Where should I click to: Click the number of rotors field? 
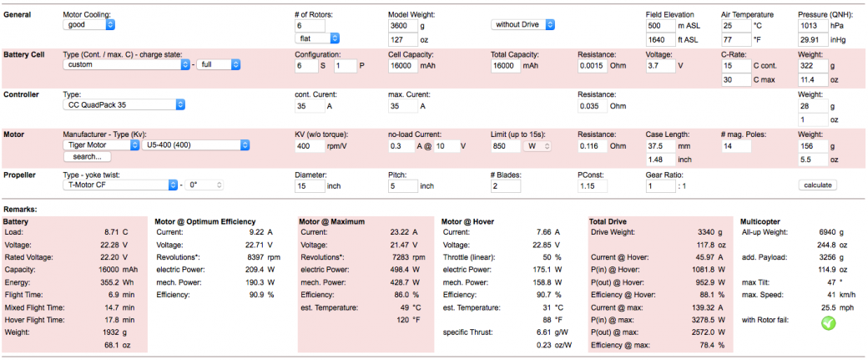click(310, 26)
